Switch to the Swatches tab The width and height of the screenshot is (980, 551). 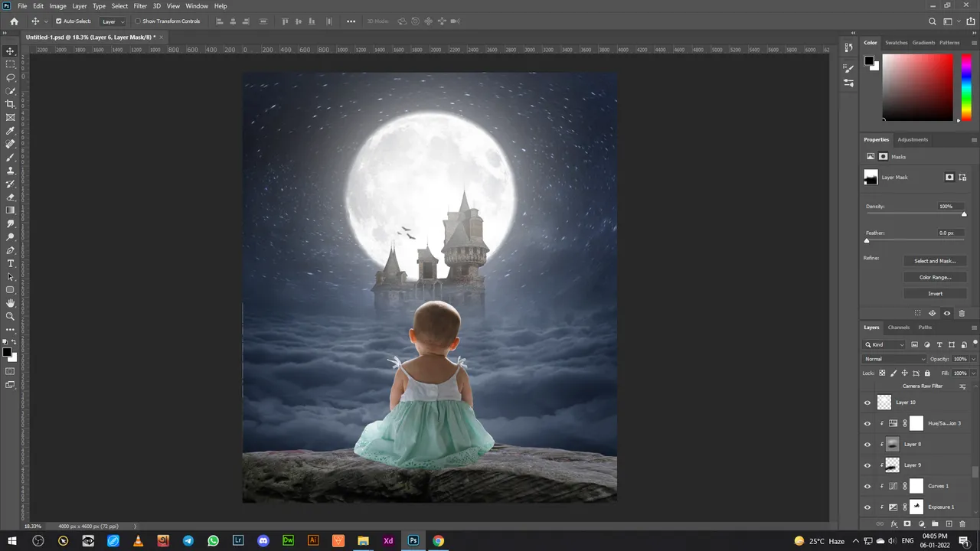click(x=897, y=43)
